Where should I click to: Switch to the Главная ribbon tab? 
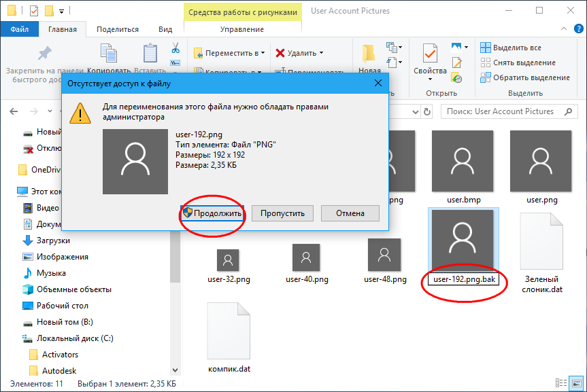point(63,29)
